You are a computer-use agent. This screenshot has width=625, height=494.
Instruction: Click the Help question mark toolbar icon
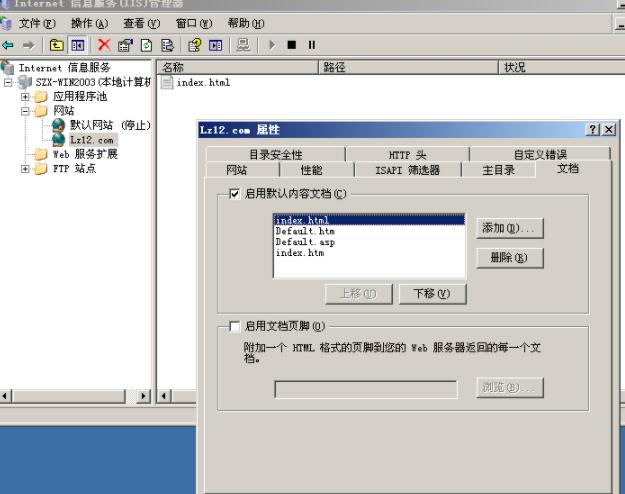tap(195, 45)
